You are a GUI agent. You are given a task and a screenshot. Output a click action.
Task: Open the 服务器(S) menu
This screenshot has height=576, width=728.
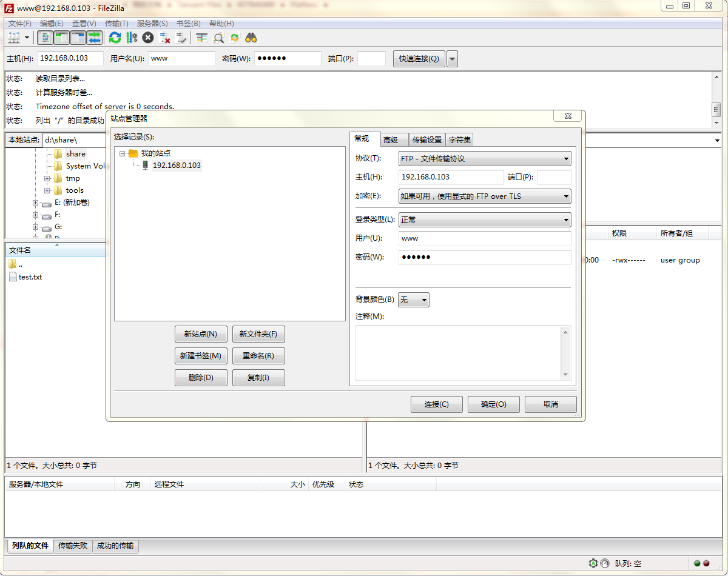(x=152, y=23)
